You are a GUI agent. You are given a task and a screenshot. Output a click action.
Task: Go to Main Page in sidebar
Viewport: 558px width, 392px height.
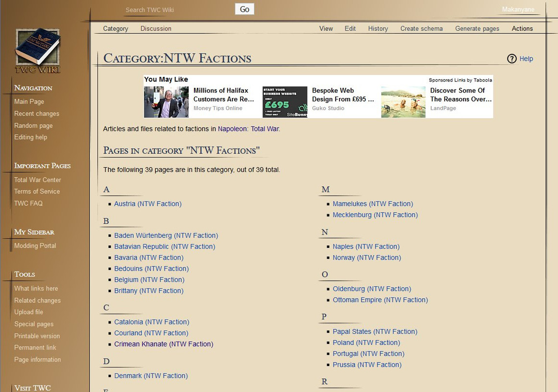pyautogui.click(x=29, y=101)
